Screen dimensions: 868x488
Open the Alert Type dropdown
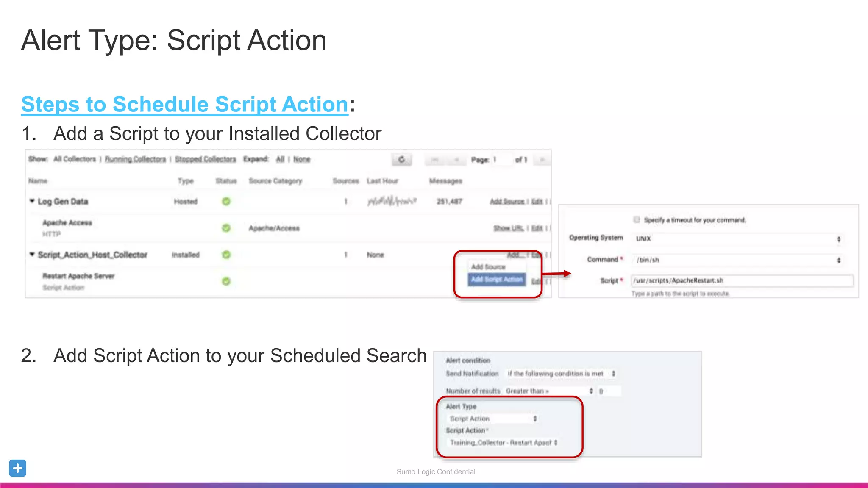[x=493, y=419]
